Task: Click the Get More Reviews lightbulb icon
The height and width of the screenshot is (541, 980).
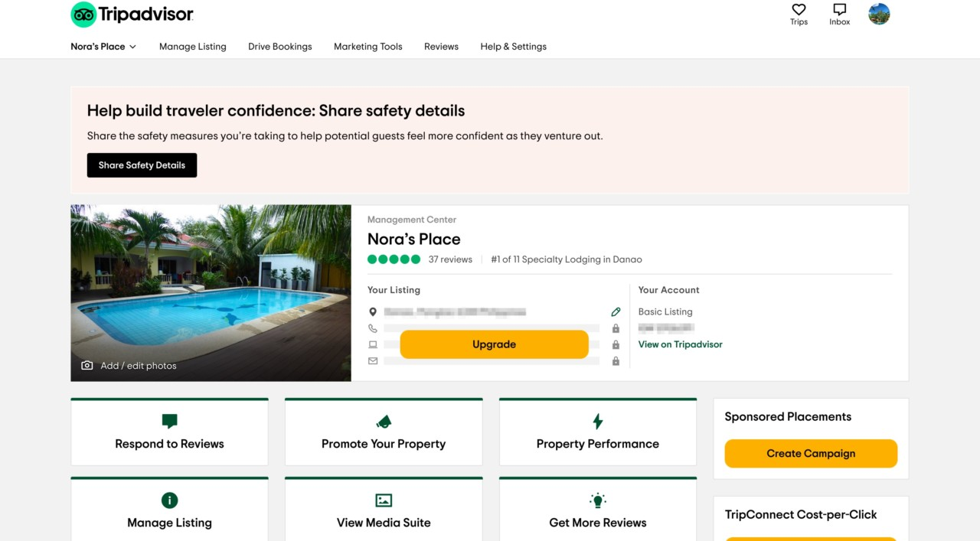Action: pyautogui.click(x=597, y=500)
